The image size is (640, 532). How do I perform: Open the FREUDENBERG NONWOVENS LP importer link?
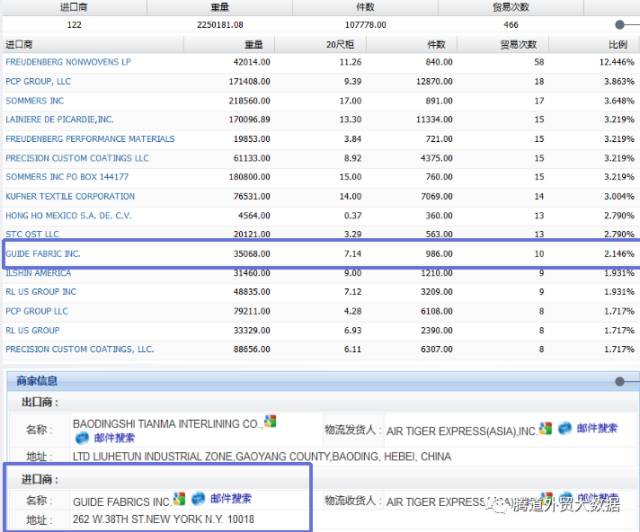(x=68, y=62)
